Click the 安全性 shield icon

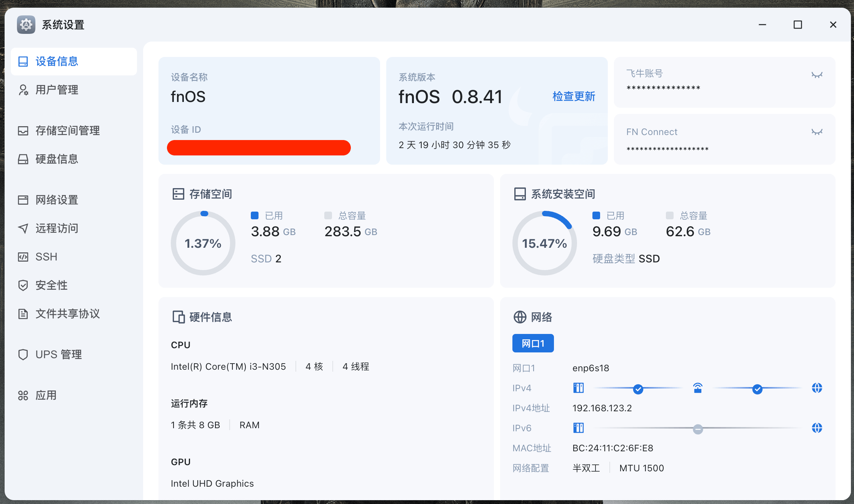tap(23, 285)
